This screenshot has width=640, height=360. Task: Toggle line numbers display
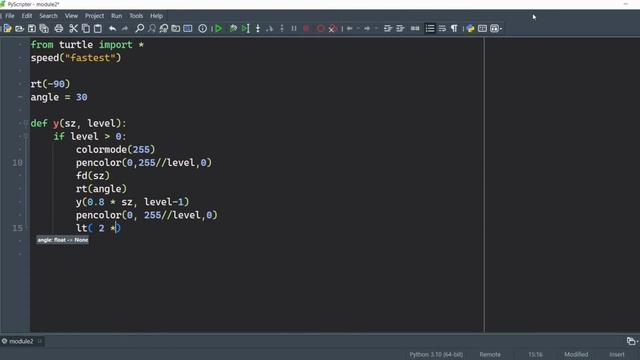tap(430, 29)
